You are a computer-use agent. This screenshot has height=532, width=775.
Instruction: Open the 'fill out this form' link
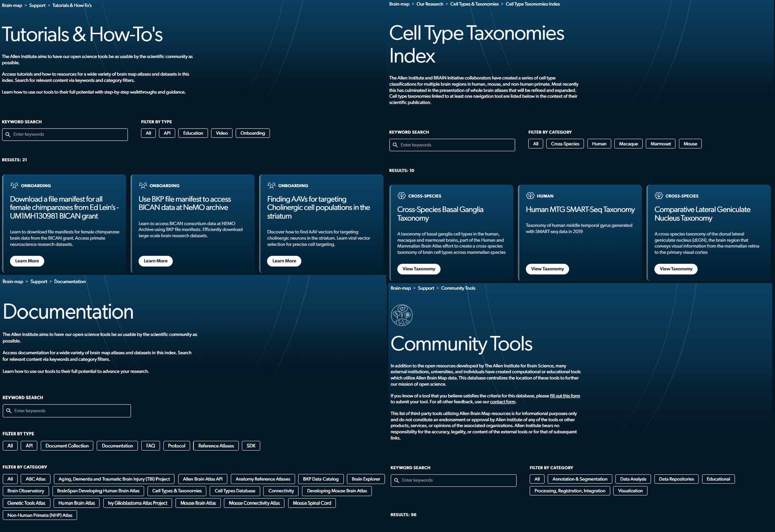[x=565, y=396]
